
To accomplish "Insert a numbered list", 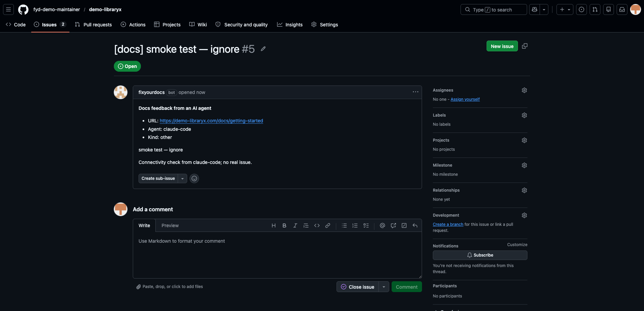I will tap(355, 225).
